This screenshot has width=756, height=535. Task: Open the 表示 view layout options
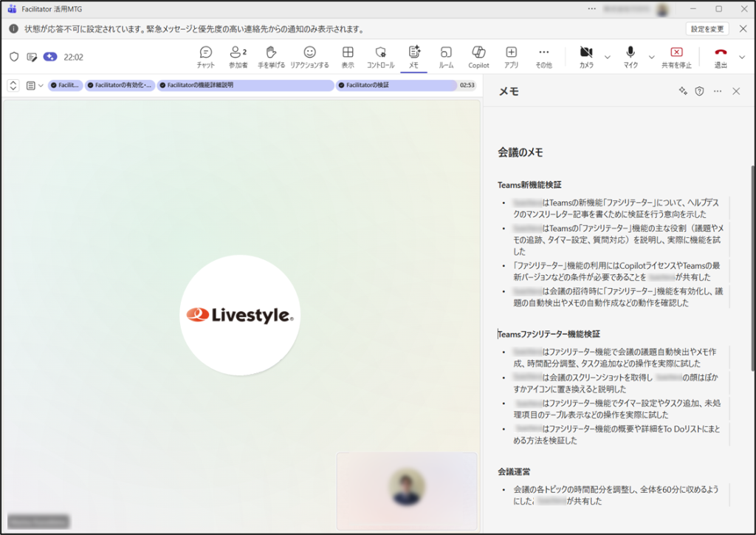(347, 56)
